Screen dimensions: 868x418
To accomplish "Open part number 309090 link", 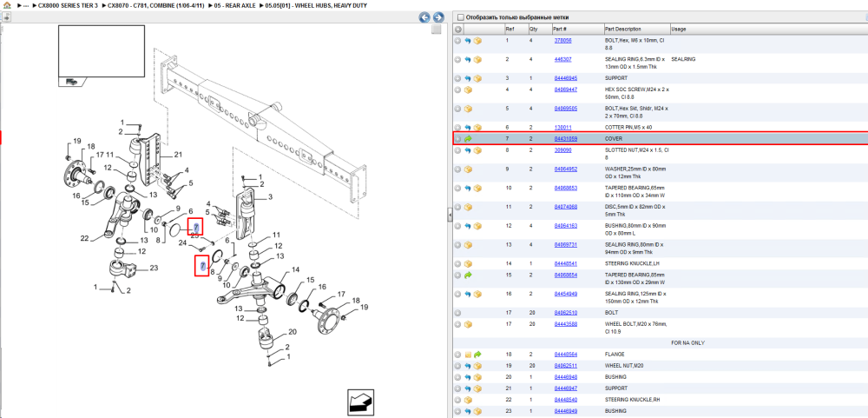I will pos(563,150).
